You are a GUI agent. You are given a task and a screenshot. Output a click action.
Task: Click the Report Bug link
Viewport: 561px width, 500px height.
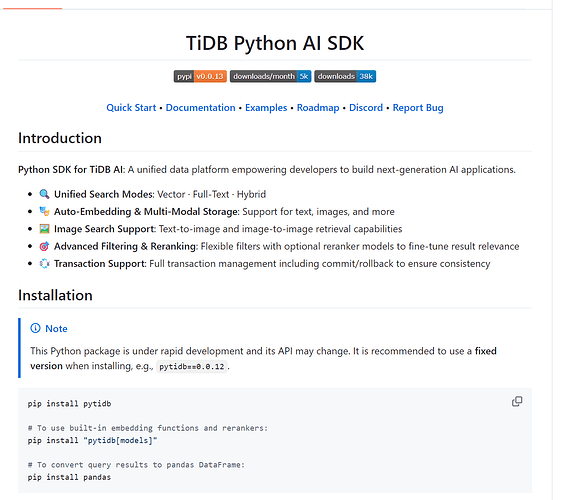[x=418, y=108]
